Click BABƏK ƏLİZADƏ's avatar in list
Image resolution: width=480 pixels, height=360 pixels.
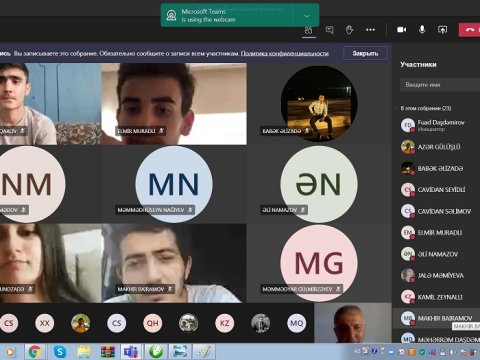pyautogui.click(x=408, y=168)
